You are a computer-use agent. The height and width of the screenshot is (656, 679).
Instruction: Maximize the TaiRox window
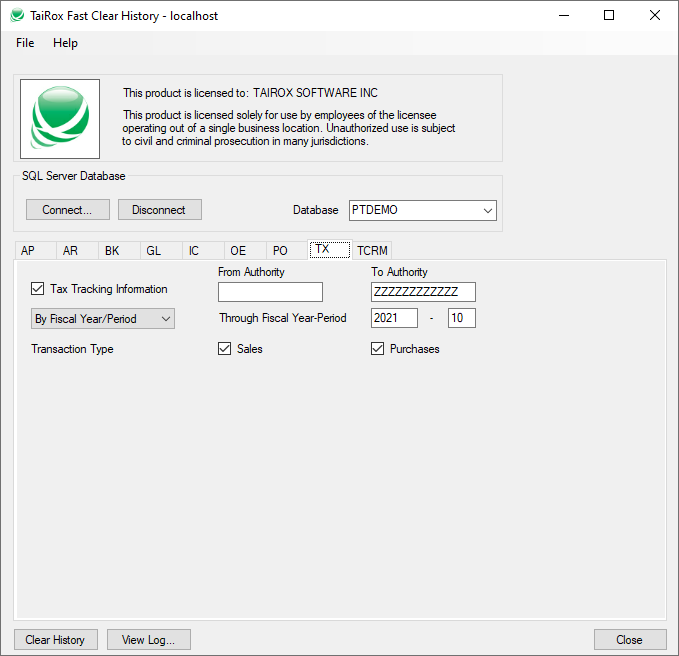point(609,16)
